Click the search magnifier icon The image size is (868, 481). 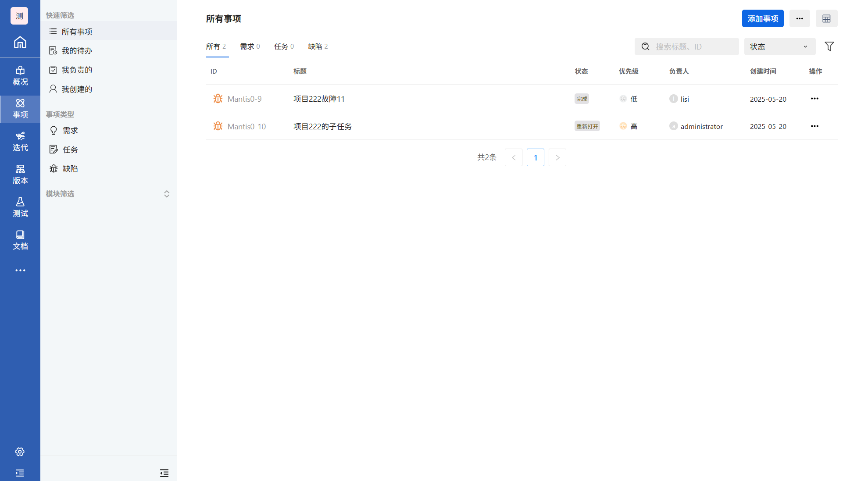[645, 46]
